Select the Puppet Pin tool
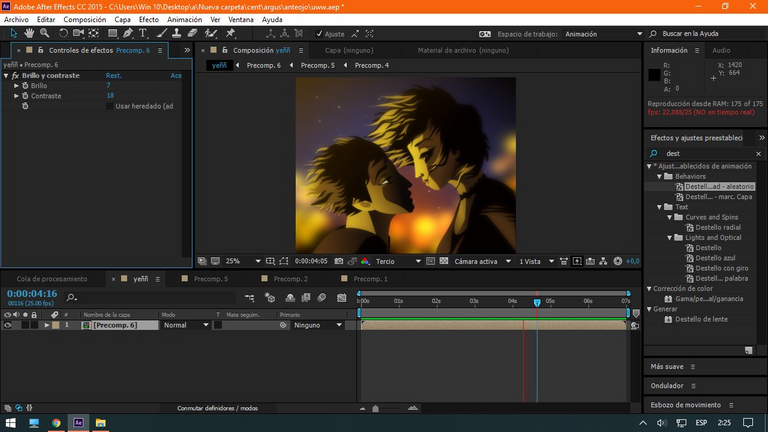 click(x=230, y=33)
